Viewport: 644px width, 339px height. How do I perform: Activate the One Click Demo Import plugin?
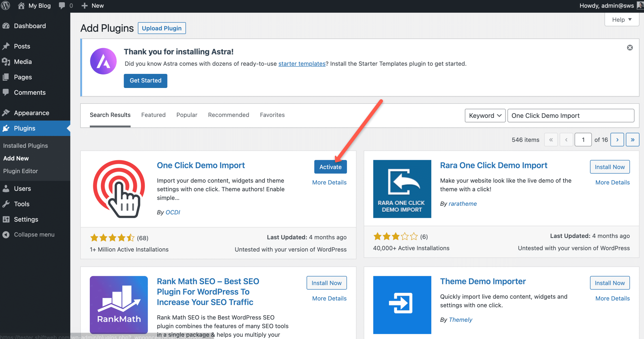click(330, 167)
